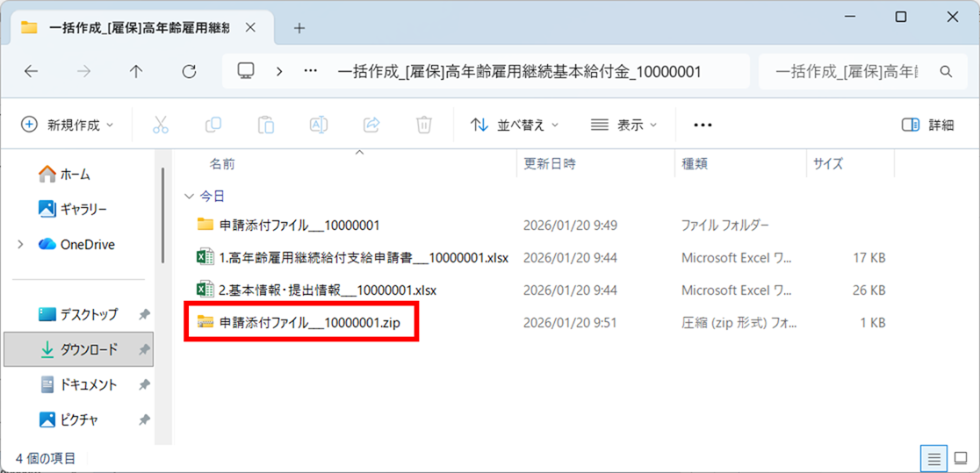
Task: Open ピクチャ in the navigation pane
Action: click(x=68, y=419)
